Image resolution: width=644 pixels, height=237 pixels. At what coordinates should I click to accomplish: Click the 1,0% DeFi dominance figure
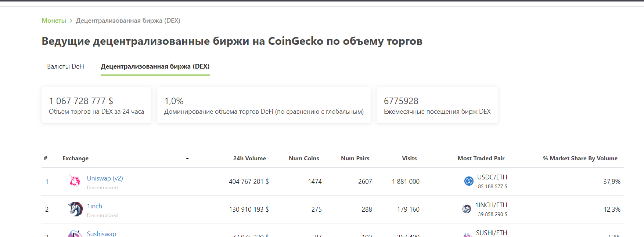coord(174,101)
